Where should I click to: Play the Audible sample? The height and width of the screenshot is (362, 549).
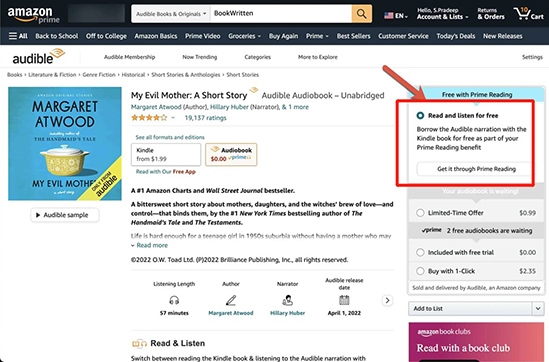[65, 215]
